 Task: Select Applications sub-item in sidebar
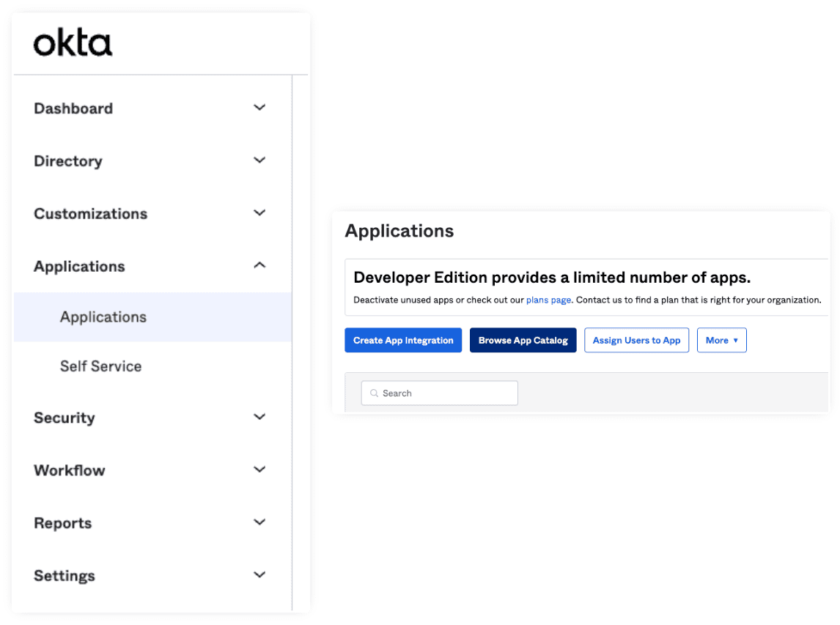point(103,317)
